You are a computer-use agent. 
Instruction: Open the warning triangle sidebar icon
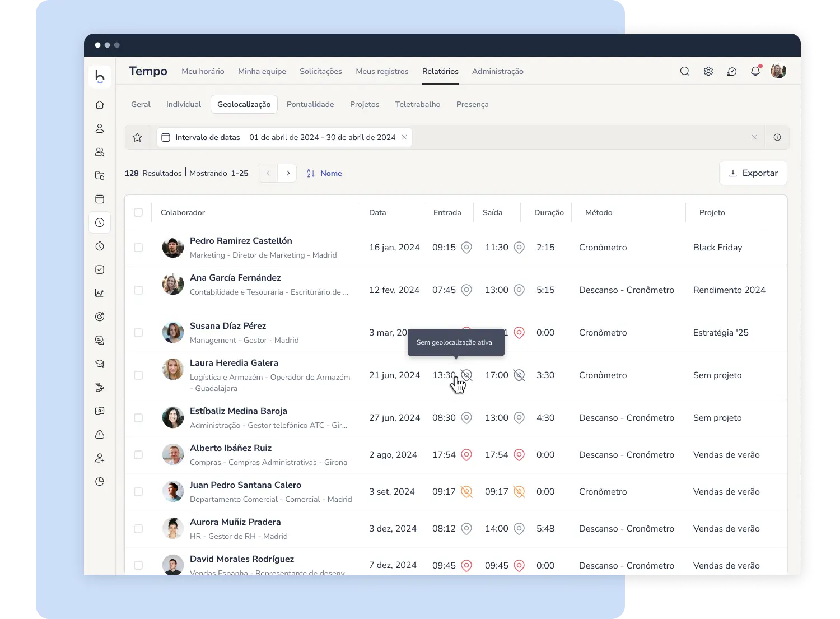coord(100,434)
